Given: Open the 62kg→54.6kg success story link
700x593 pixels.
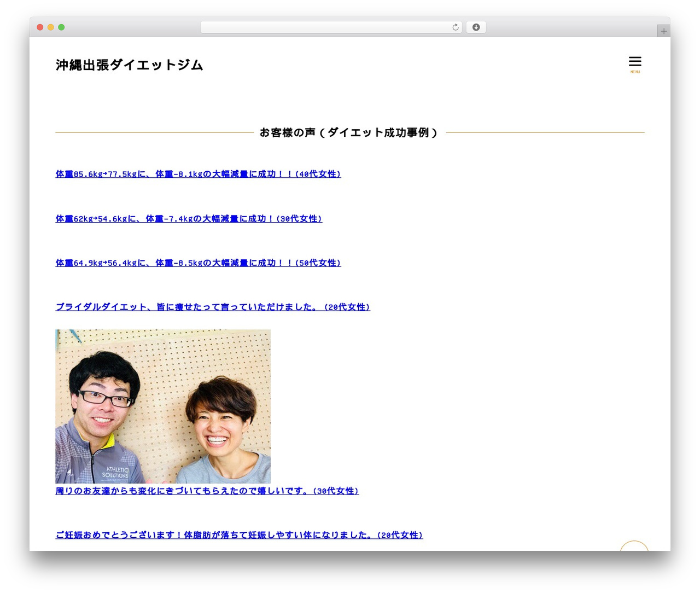Looking at the screenshot, I should [x=189, y=219].
